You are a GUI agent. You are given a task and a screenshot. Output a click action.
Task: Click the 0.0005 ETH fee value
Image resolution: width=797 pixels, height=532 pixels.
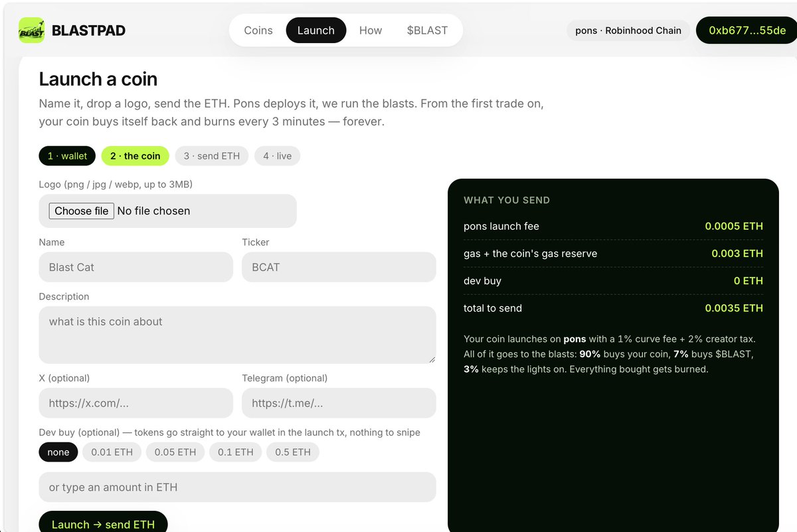pos(734,226)
